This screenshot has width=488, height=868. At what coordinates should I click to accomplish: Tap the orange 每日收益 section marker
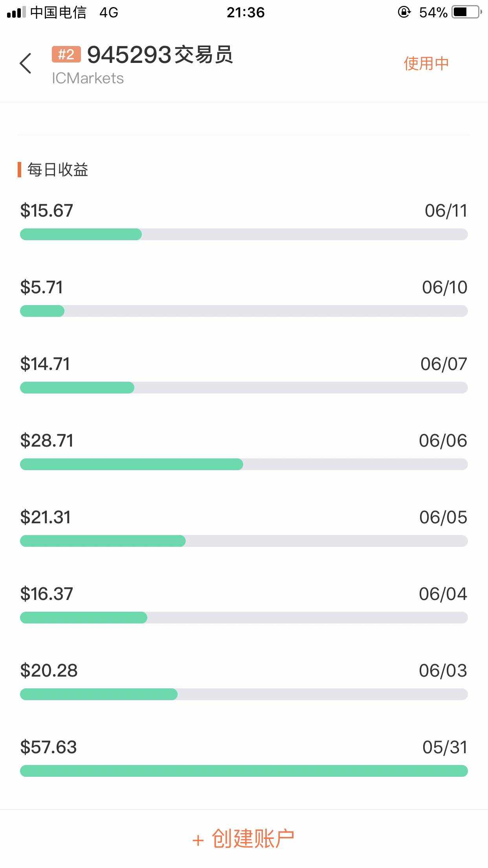click(x=19, y=170)
